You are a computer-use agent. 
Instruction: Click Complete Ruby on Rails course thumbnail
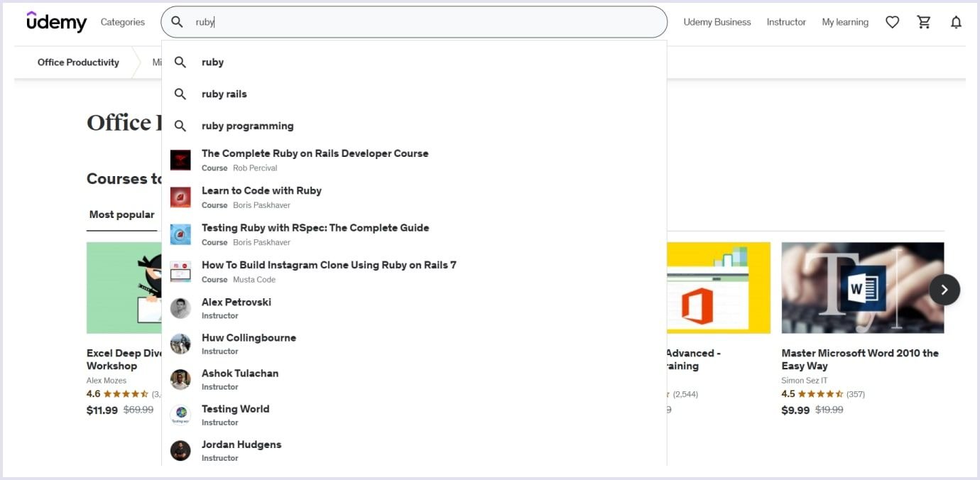tap(180, 160)
